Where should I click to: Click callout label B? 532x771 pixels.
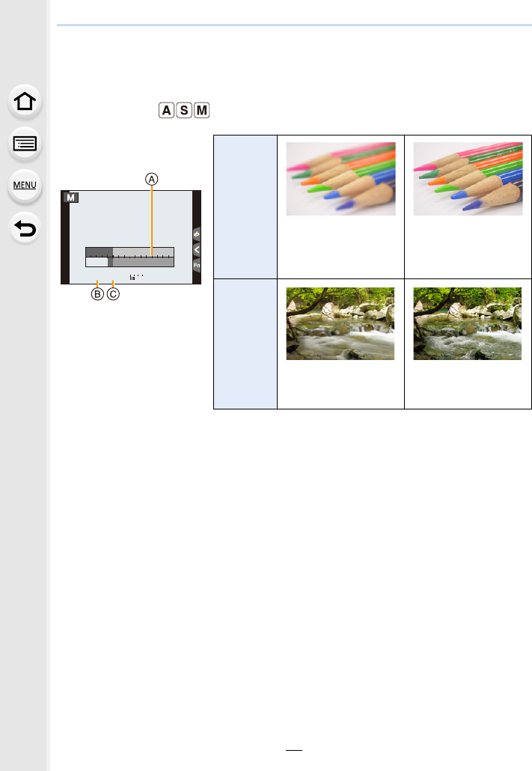pyautogui.click(x=97, y=294)
